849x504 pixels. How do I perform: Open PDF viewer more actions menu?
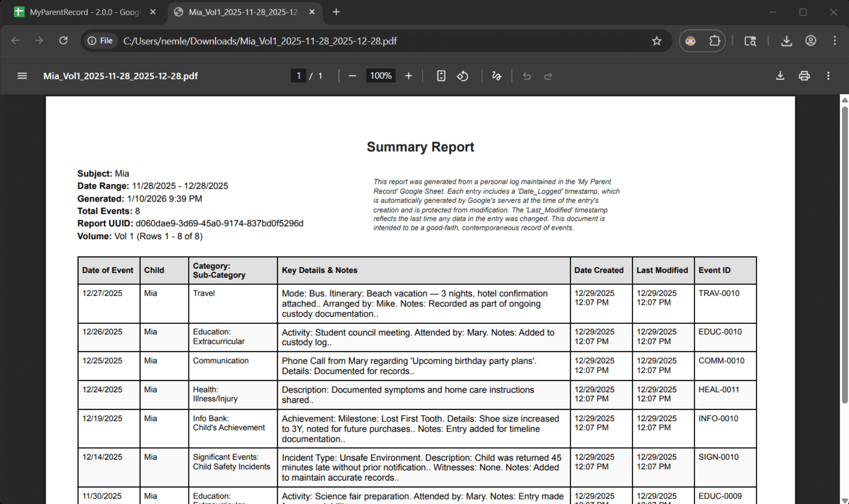(828, 75)
